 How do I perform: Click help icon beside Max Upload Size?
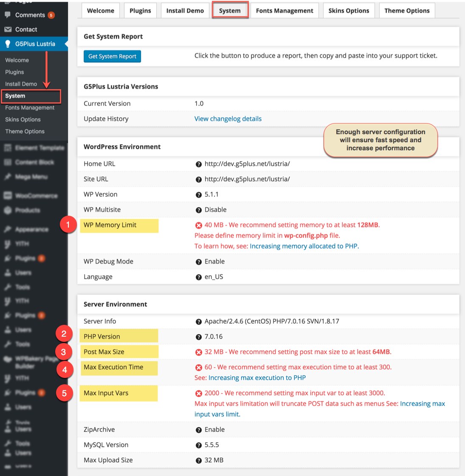(x=198, y=460)
